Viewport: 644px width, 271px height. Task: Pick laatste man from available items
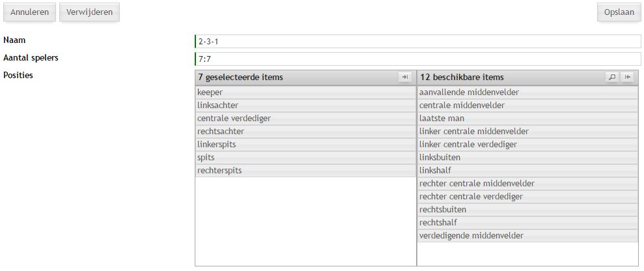coord(527,119)
